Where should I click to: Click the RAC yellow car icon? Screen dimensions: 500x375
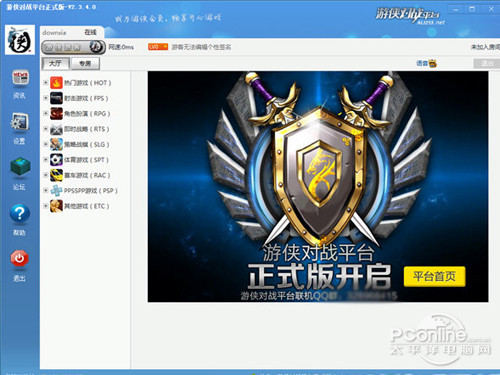[56, 175]
